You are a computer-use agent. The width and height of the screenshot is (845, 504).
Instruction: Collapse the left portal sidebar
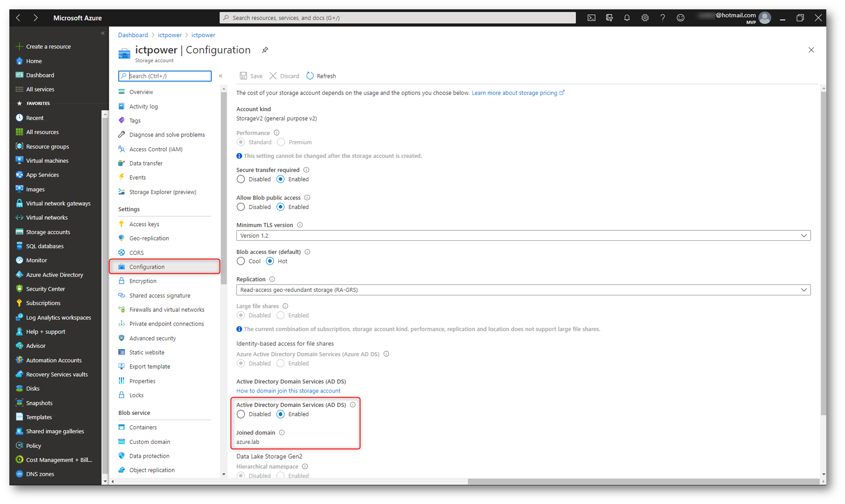(x=103, y=33)
